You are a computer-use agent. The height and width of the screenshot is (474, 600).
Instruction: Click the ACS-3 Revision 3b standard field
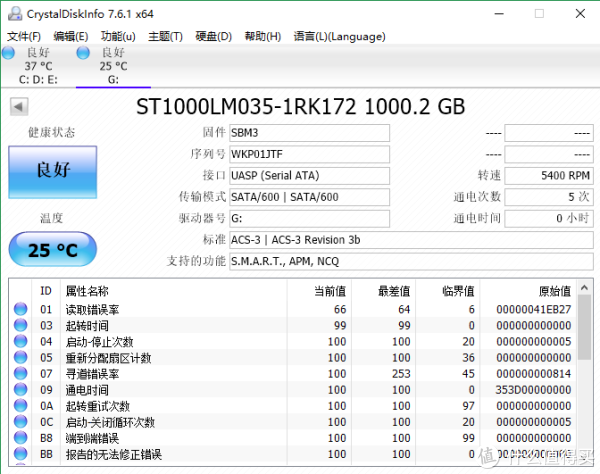click(411, 240)
